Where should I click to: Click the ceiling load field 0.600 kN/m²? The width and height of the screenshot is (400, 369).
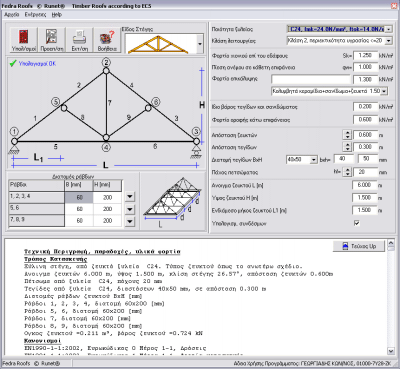point(365,119)
